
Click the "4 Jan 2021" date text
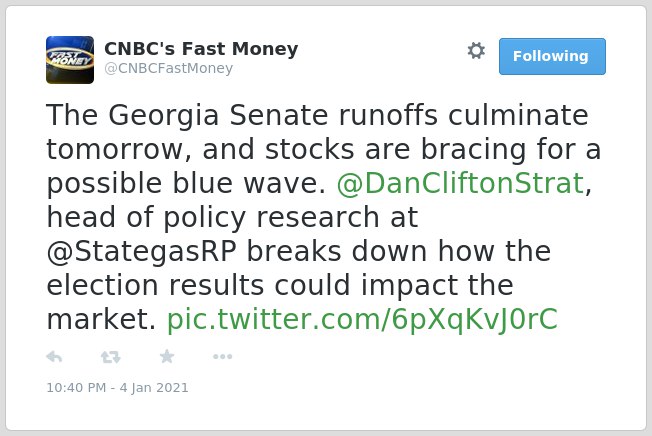154,388
